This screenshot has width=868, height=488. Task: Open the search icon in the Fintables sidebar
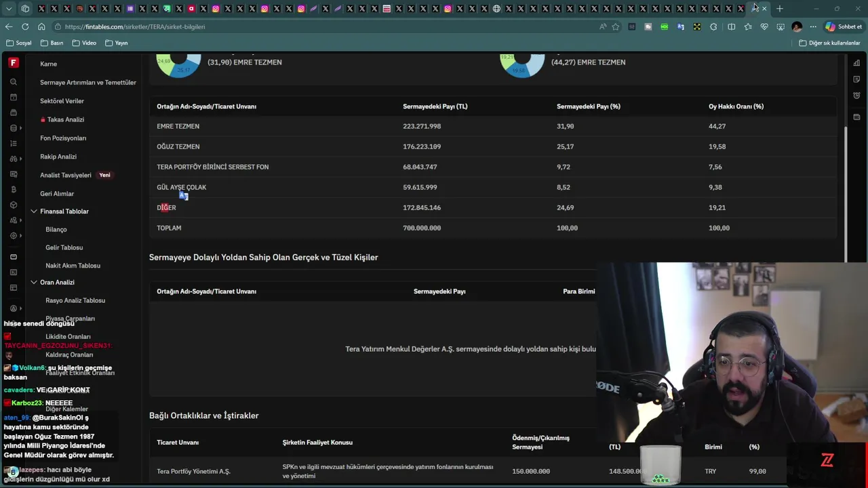tap(14, 82)
